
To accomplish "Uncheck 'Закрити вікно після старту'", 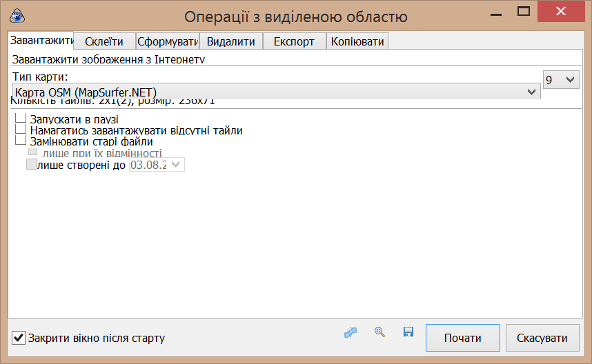I will coord(19,338).
